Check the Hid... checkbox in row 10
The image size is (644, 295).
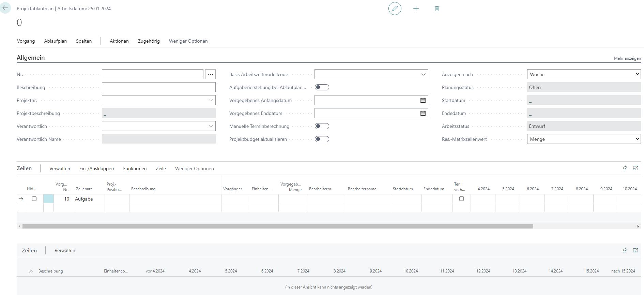[x=34, y=198]
